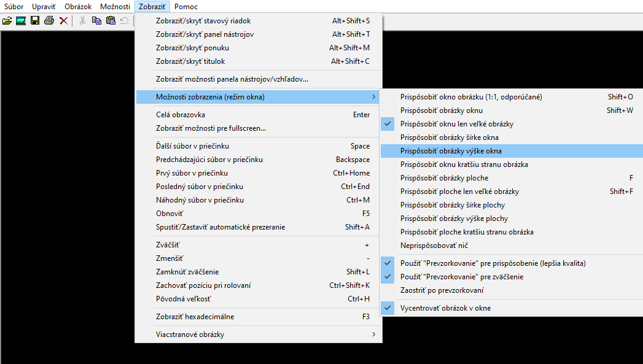Open the slideshow filmstrip icon

pyautogui.click(x=21, y=21)
